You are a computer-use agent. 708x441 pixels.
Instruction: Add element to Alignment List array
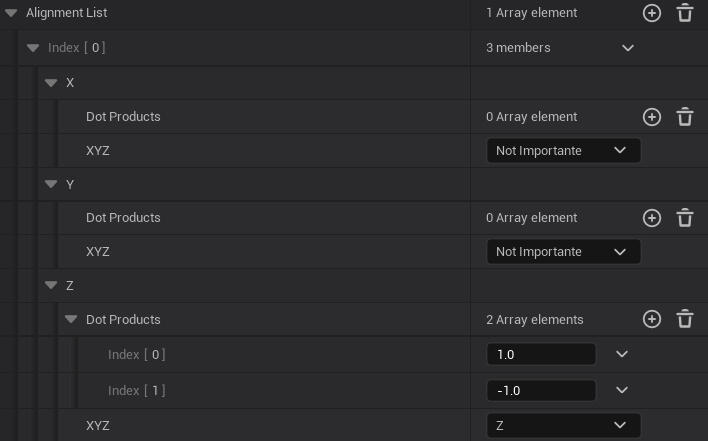[652, 13]
